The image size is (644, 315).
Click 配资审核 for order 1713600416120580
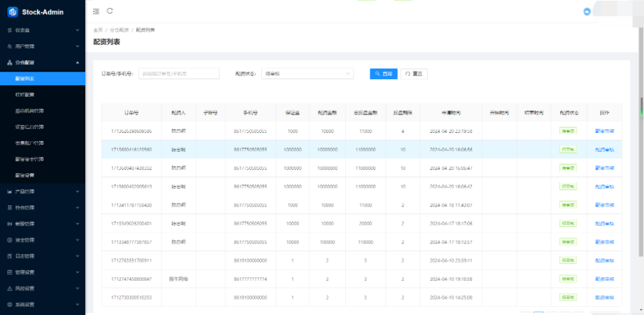(604, 149)
